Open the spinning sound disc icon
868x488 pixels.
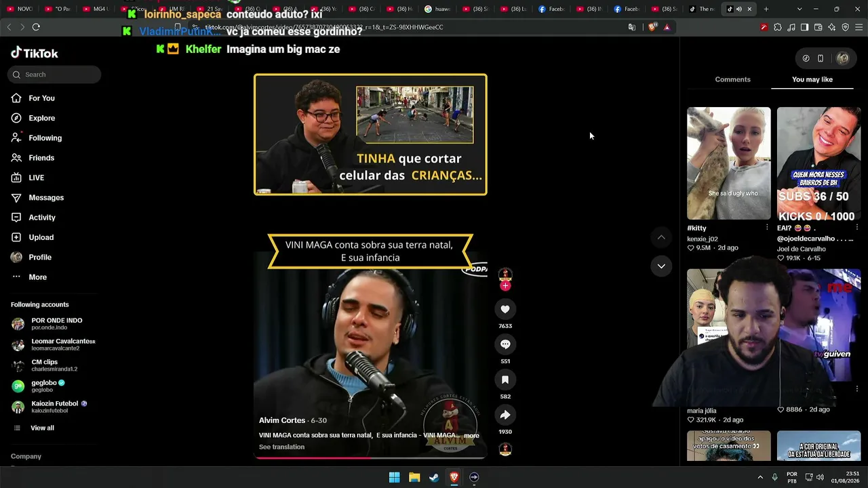[505, 449]
